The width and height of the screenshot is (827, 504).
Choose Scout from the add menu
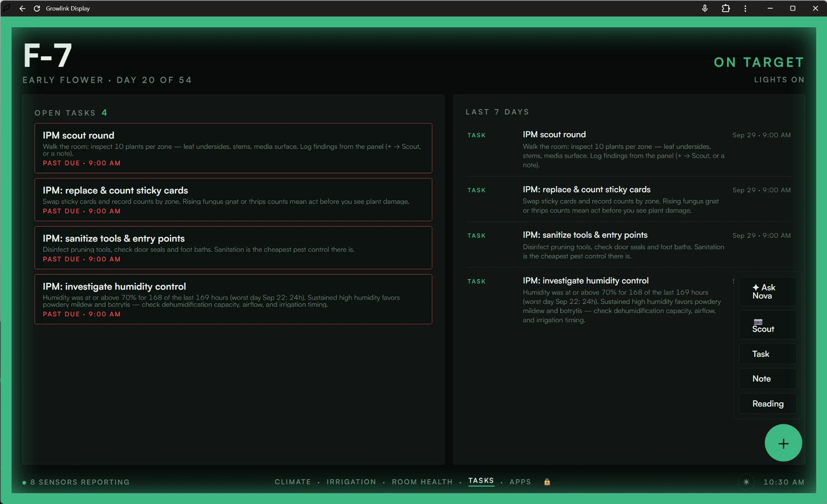(768, 325)
